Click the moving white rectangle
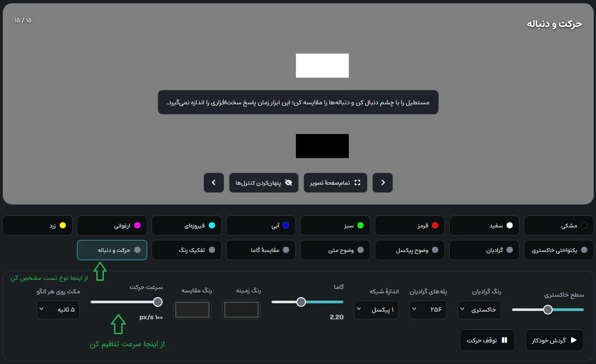596x364 pixels. pos(322,65)
